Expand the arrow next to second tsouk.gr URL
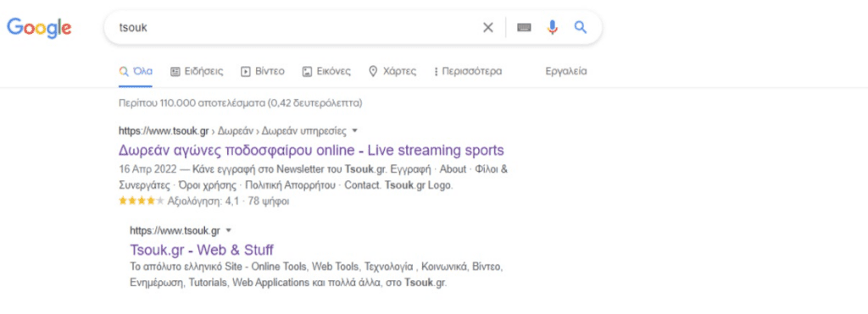Image resolution: width=868 pixels, height=314 pixels. (228, 230)
